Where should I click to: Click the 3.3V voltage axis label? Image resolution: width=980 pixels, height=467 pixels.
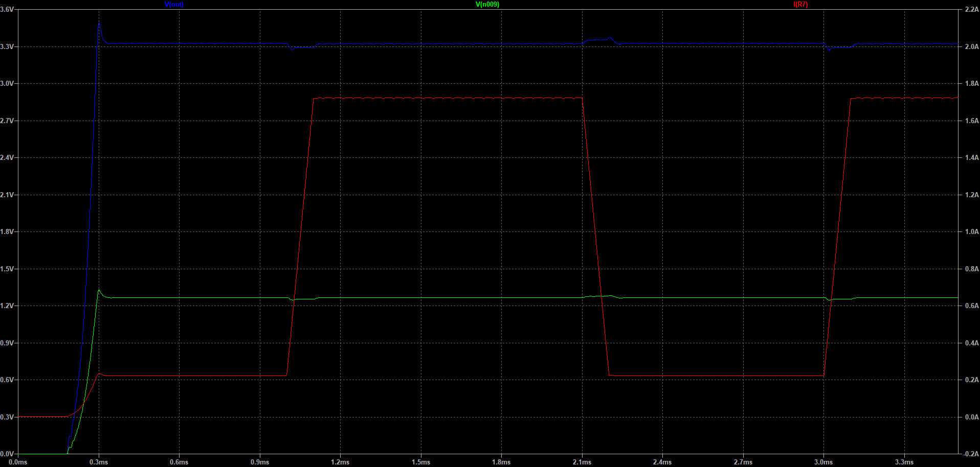(7, 46)
